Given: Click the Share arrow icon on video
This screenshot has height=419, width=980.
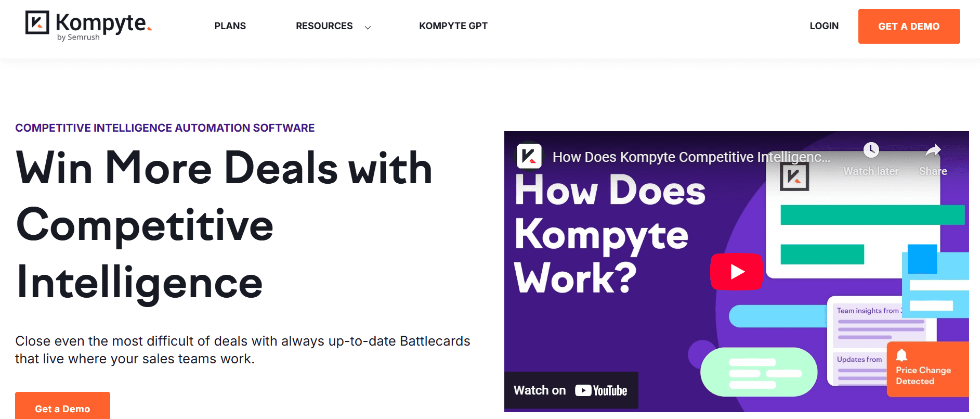Looking at the screenshot, I should pyautogui.click(x=933, y=150).
